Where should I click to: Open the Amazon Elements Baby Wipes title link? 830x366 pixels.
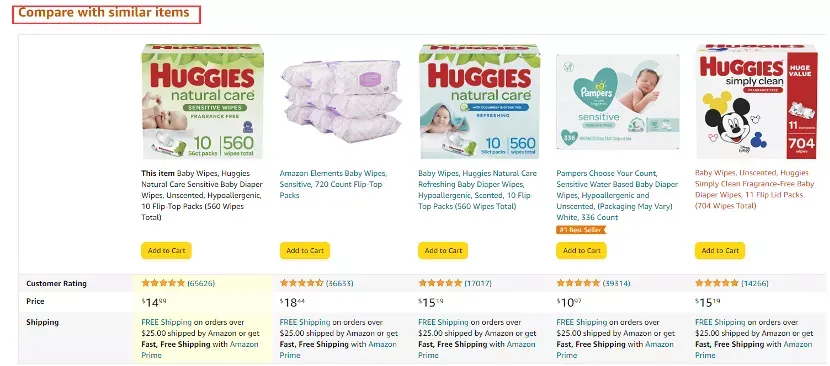(333, 184)
